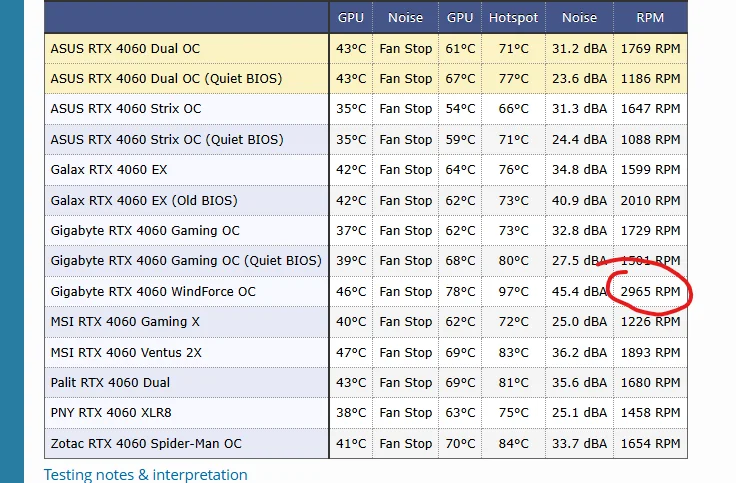
Task: Click the Hotspot column header
Action: pyautogui.click(x=513, y=18)
